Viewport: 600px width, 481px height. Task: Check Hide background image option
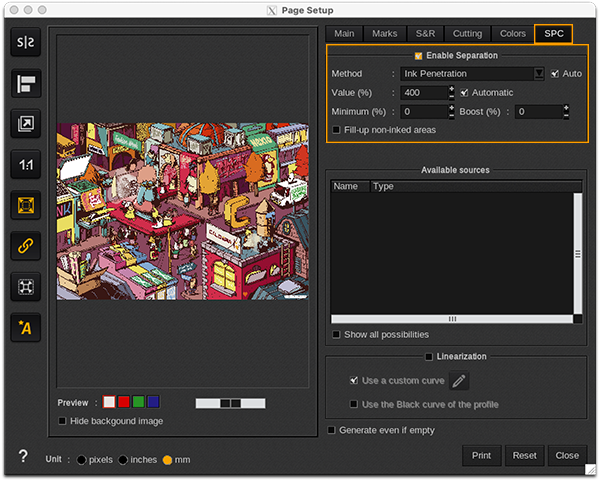coord(63,421)
